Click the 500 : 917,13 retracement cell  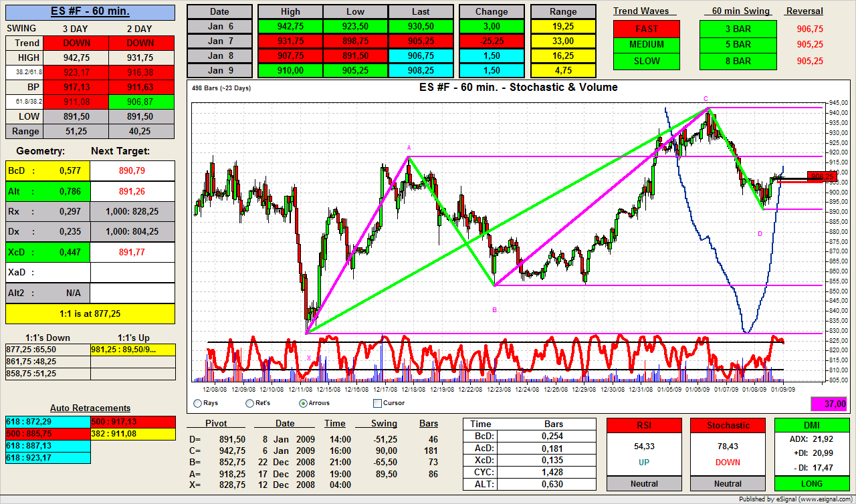tap(132, 422)
